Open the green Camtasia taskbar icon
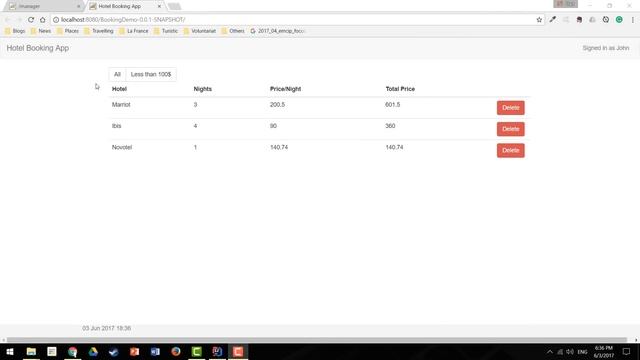Image resolution: width=640 pixels, height=360 pixels. click(197, 351)
